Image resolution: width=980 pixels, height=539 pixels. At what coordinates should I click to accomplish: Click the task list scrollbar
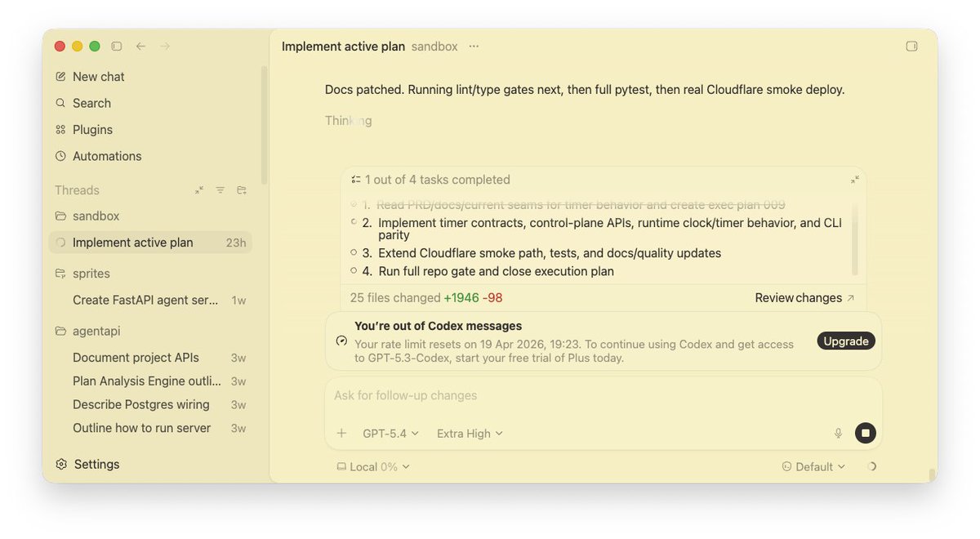coord(855,239)
